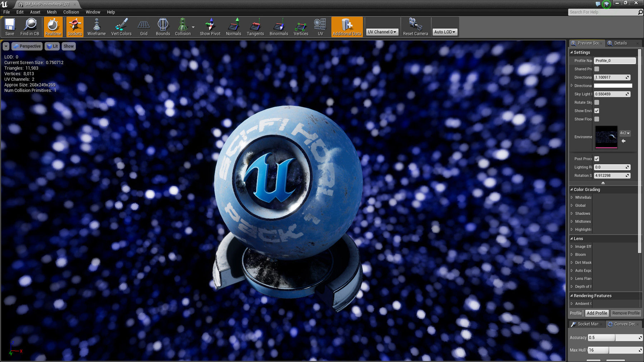Open the Help menu
The image size is (644, 362).
click(111, 12)
